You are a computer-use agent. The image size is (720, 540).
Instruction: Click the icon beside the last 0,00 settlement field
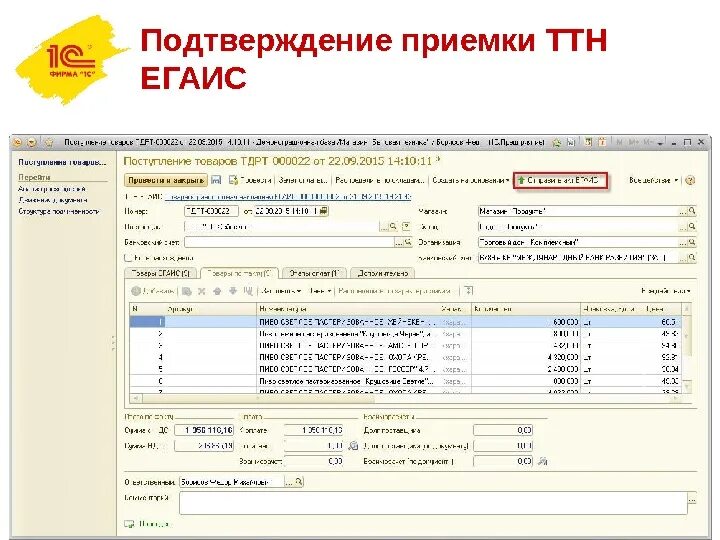tap(542, 461)
